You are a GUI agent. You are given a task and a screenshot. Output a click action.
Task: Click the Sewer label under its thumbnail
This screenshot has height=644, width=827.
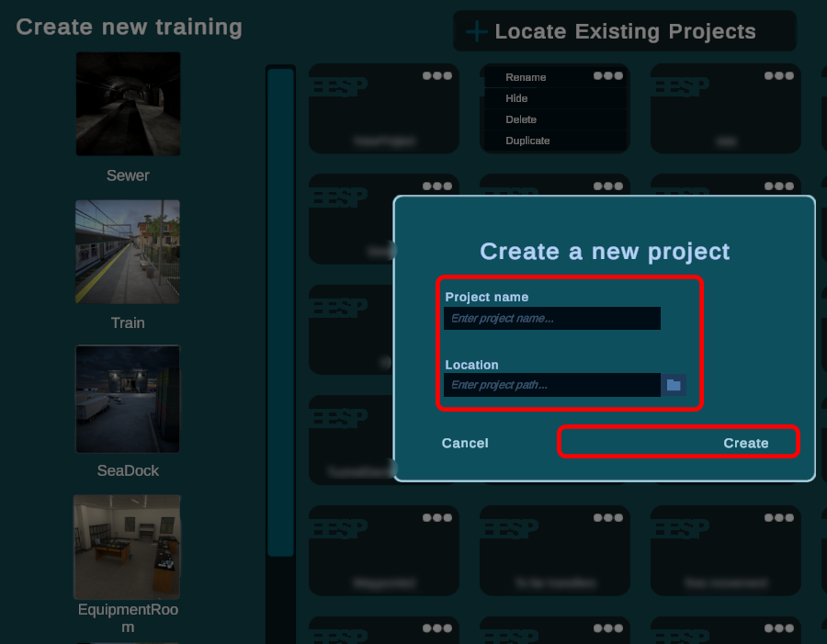(x=128, y=175)
